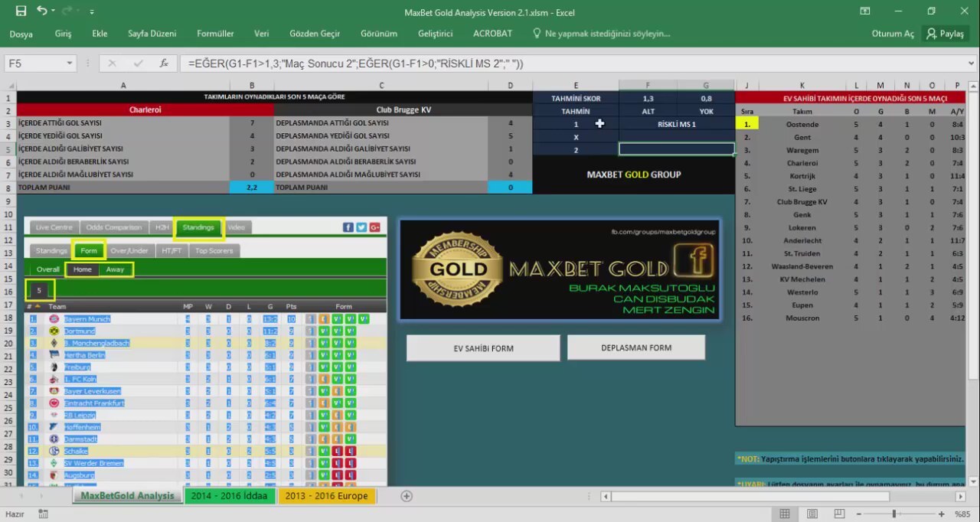This screenshot has width=980, height=522.
Task: Choose the Overall filter option
Action: [x=47, y=269]
